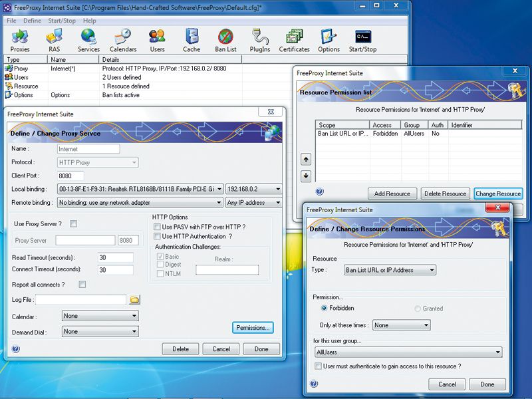
Task: Click Cancel in Change Resource Permissions dialog
Action: point(447,384)
